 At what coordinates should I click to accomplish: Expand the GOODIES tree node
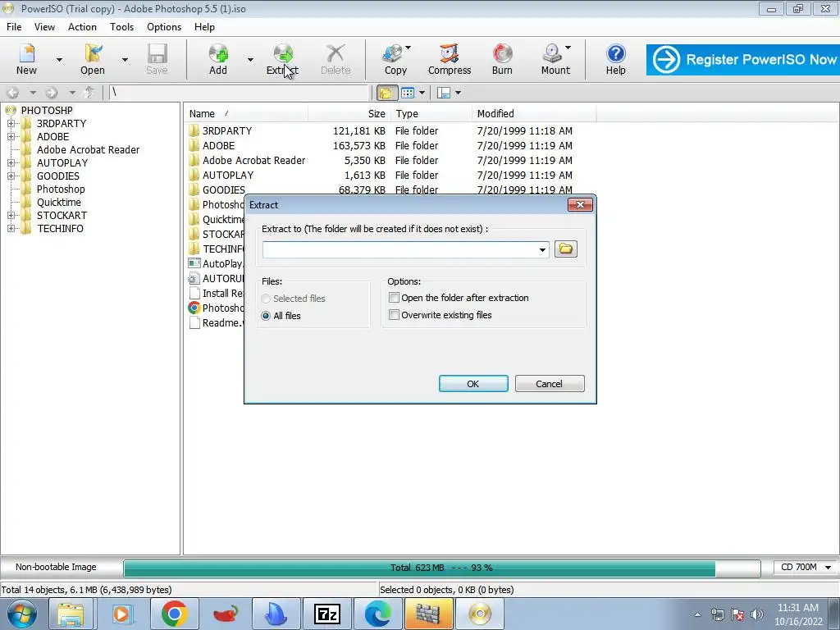(11, 176)
